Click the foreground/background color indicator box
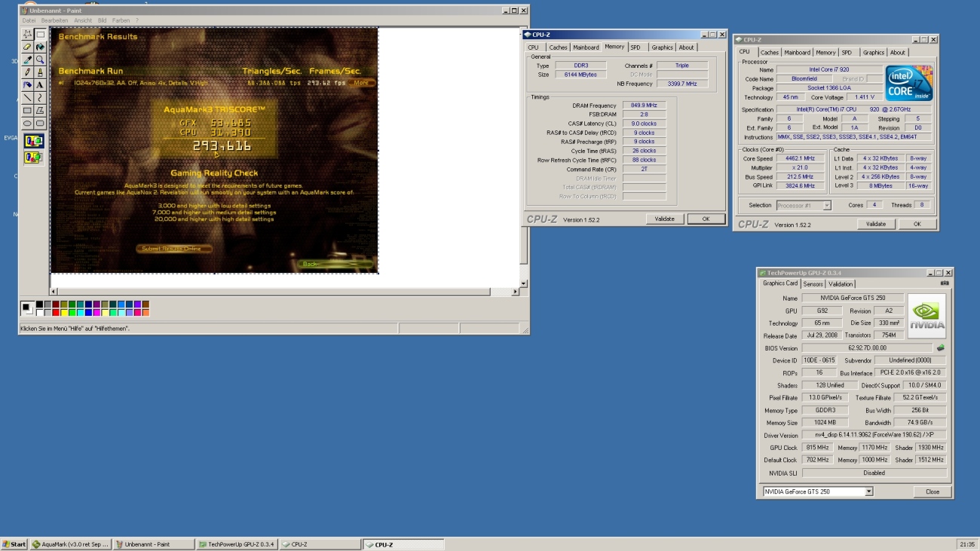The height and width of the screenshot is (551, 980). (28, 308)
